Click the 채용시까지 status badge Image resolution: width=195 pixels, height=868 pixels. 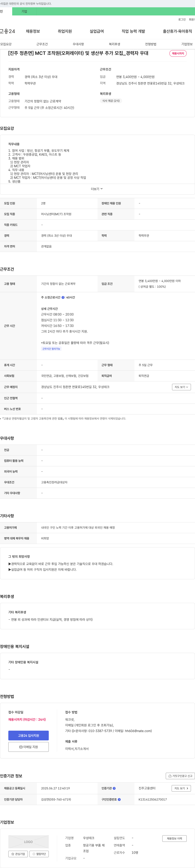point(178,54)
